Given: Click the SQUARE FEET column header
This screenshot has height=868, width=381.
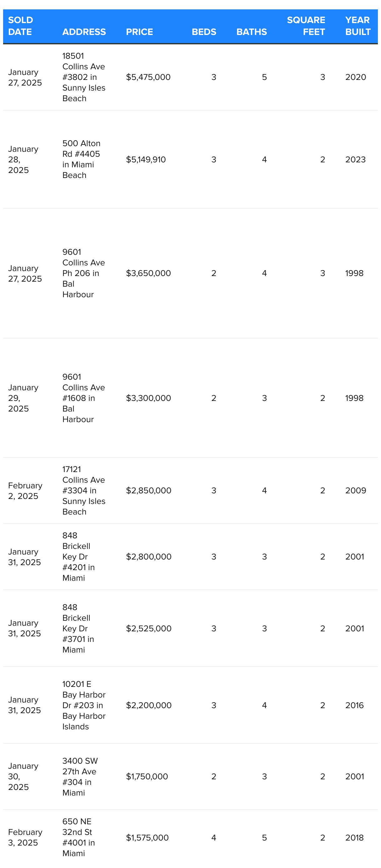Looking at the screenshot, I should (x=306, y=26).
